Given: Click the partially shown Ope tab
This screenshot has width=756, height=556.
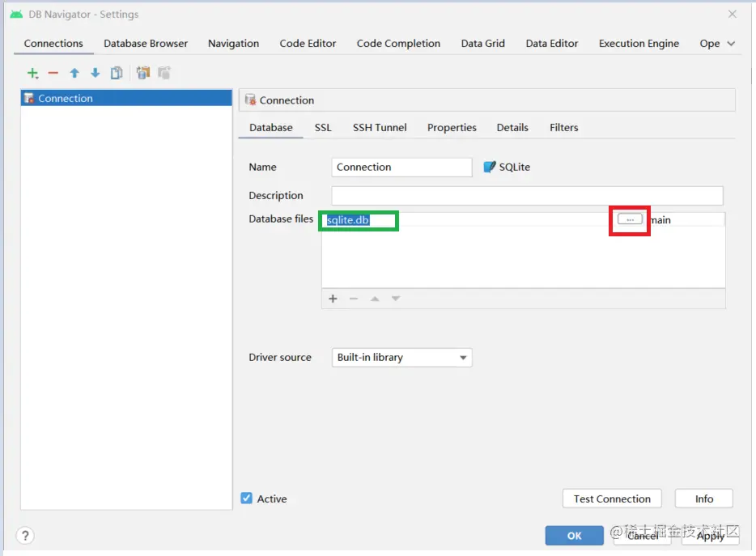Looking at the screenshot, I should click(709, 44).
